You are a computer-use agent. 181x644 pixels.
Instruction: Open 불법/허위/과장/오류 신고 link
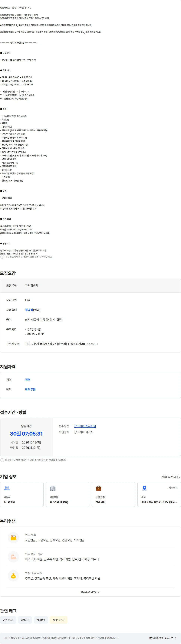(163, 638)
